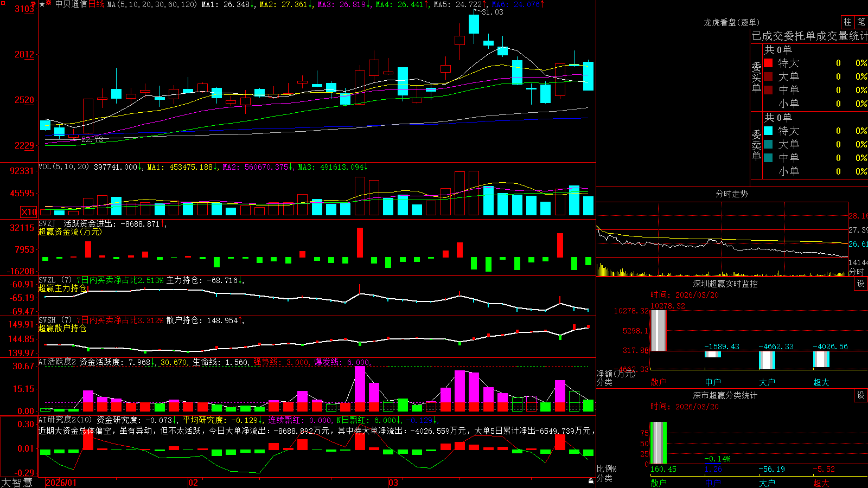868x488 pixels.
Task: Select the 02 month timeline marker
Action: (193, 483)
